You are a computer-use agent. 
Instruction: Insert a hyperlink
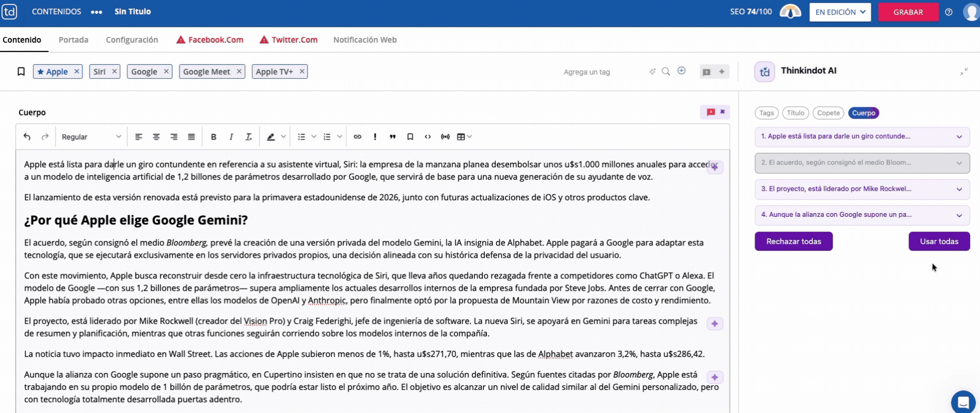pos(357,137)
